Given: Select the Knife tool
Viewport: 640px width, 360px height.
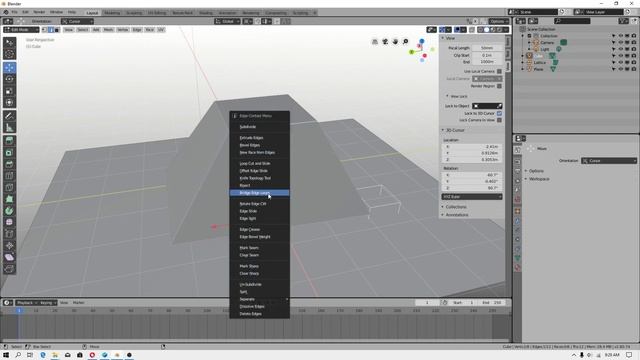Looking at the screenshot, I should [x=9, y=187].
